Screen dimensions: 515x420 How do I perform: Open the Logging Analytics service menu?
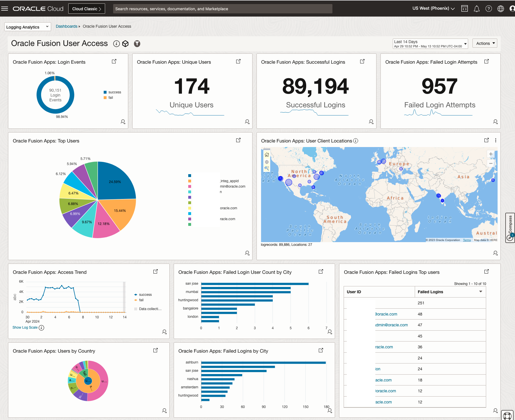pos(27,27)
